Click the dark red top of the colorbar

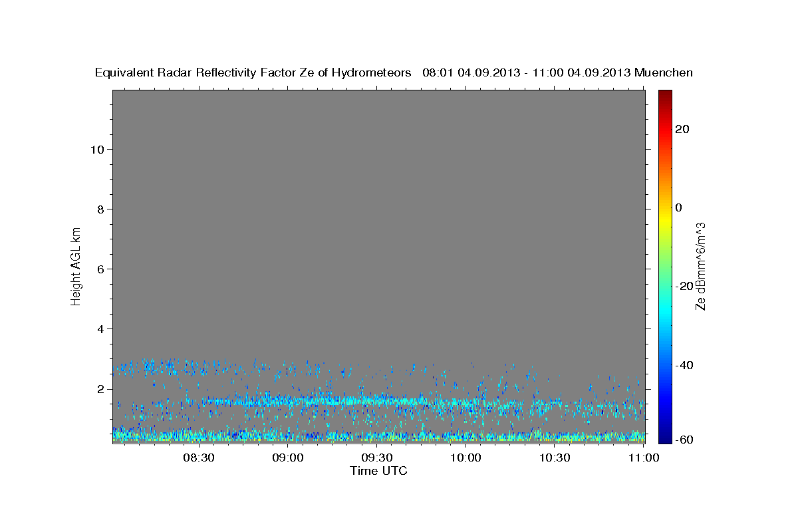(665, 95)
